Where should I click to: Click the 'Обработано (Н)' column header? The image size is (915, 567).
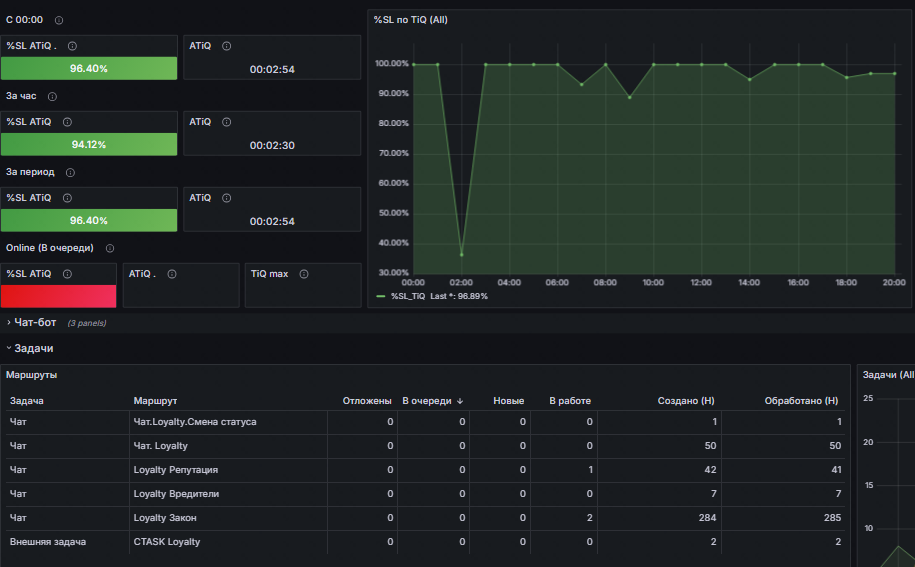(x=801, y=401)
